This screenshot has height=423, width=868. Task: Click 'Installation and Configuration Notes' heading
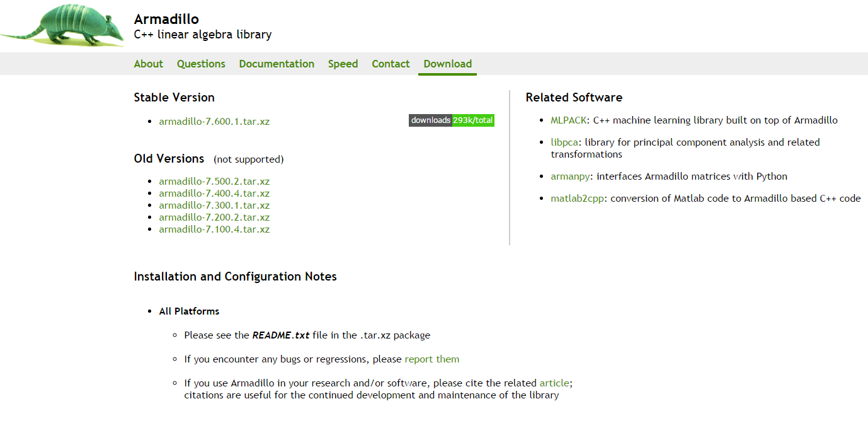click(236, 277)
